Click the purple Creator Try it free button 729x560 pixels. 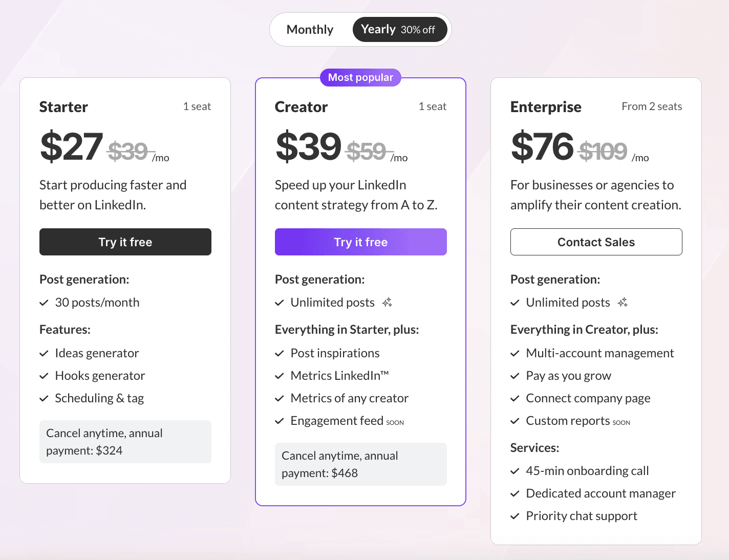(361, 242)
